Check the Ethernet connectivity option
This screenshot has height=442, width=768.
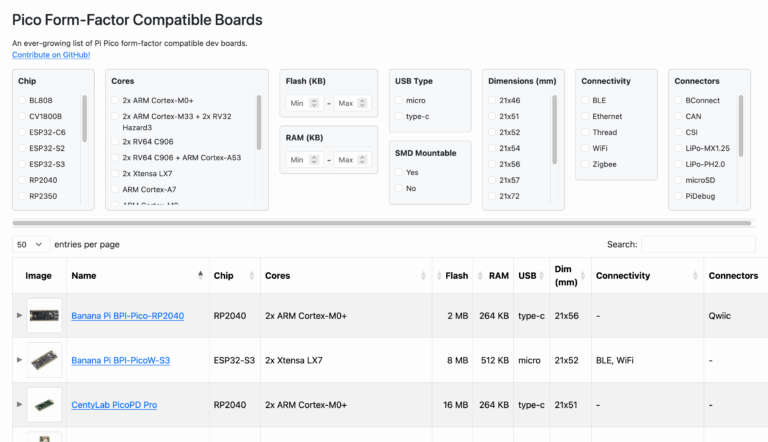point(585,116)
